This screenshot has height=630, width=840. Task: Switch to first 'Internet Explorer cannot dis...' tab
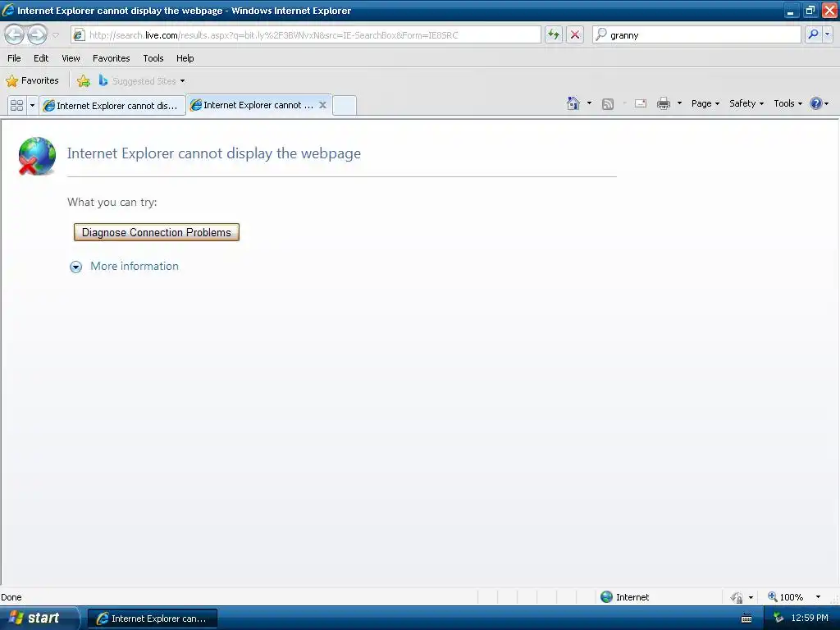tap(112, 106)
